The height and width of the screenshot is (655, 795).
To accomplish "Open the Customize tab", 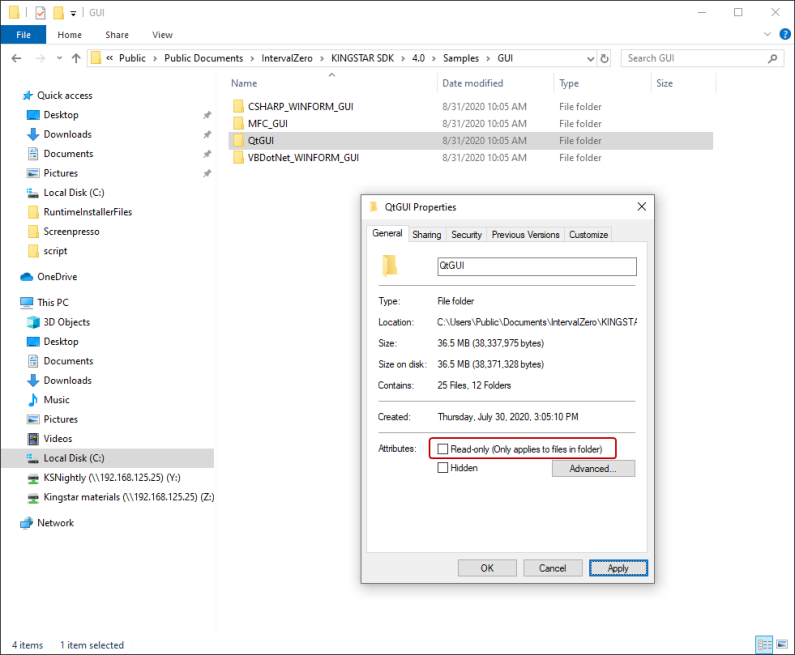I will (588, 234).
